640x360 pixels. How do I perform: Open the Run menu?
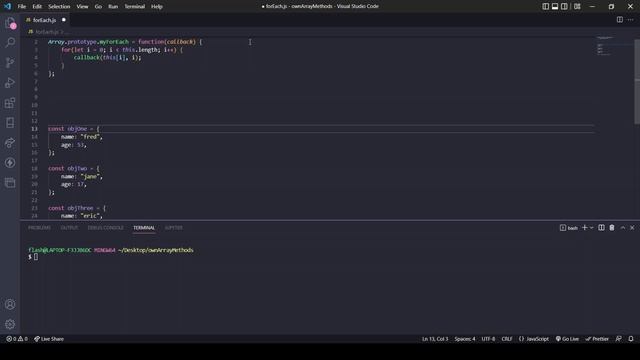coord(113,7)
